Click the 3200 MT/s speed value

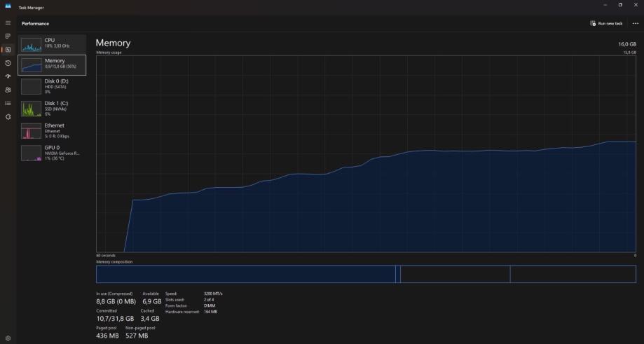coord(213,294)
